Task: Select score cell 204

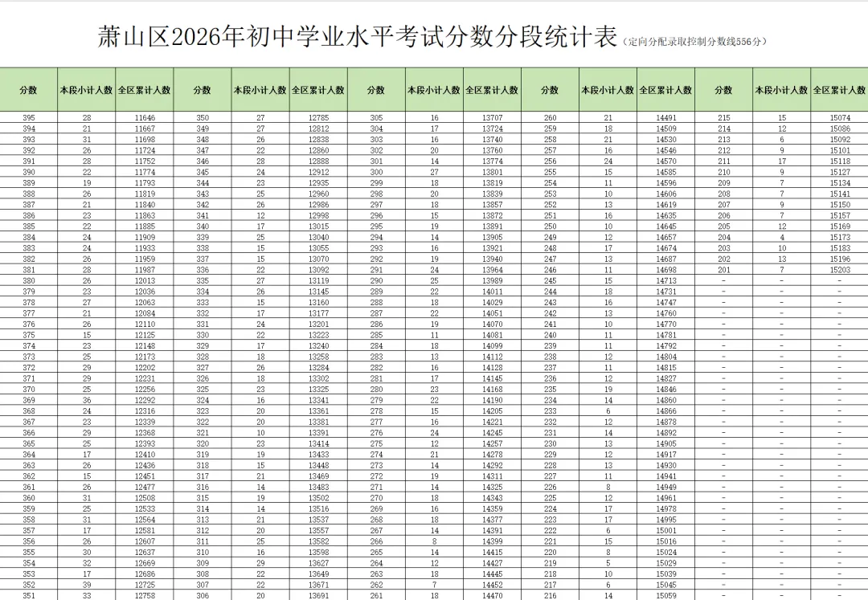Action: tap(724, 237)
